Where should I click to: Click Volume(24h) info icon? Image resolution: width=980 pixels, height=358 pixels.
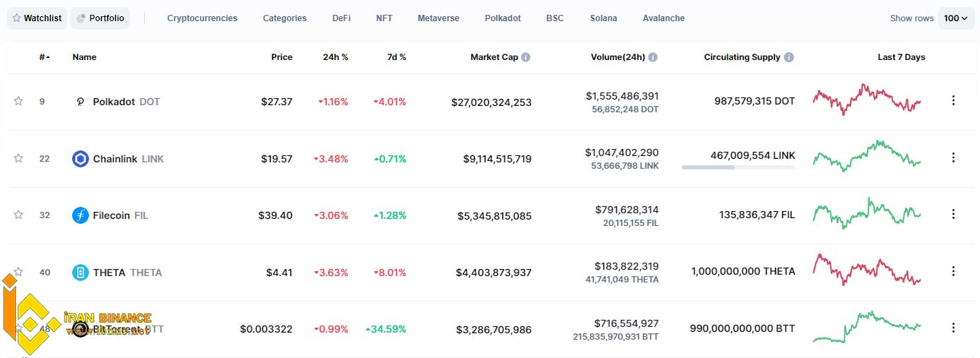[653, 57]
